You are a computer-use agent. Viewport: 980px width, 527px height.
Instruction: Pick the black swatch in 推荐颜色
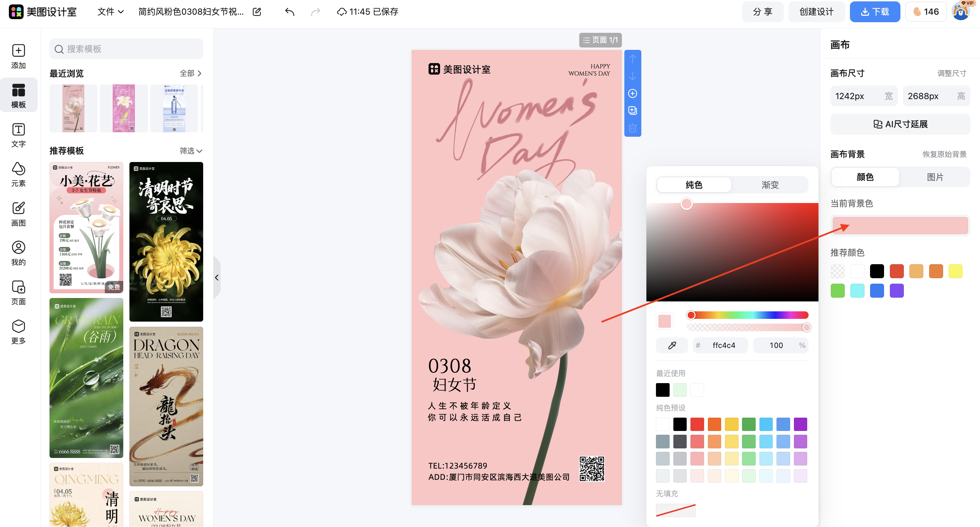877,271
